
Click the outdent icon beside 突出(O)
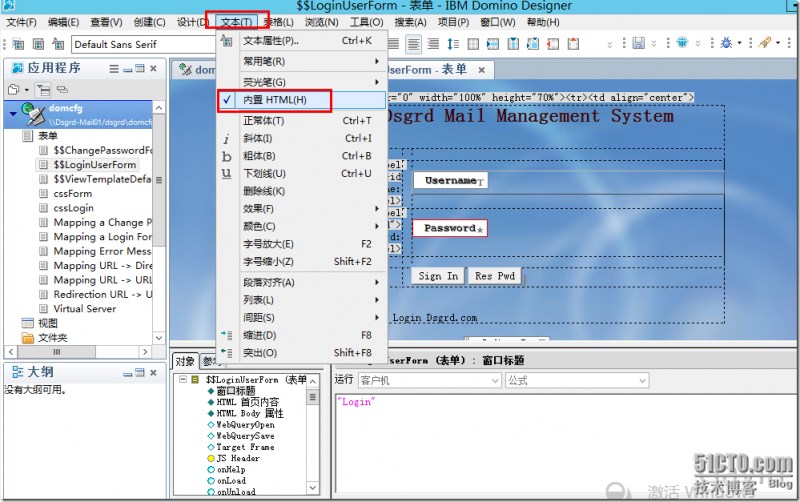tap(227, 353)
